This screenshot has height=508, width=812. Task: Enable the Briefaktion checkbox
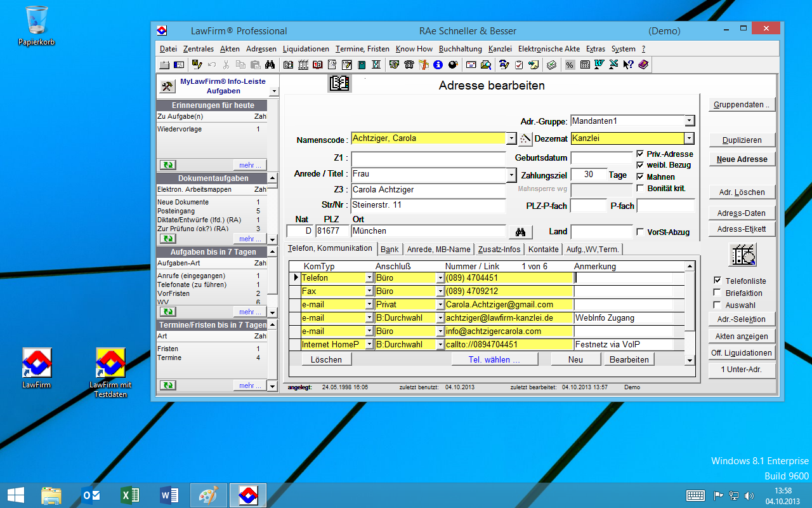(717, 293)
